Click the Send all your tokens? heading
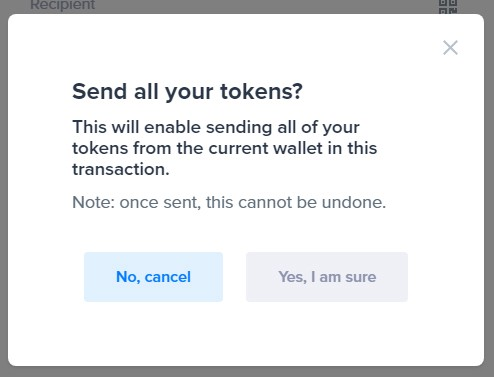Viewport: 494px width, 377px height. click(x=187, y=91)
